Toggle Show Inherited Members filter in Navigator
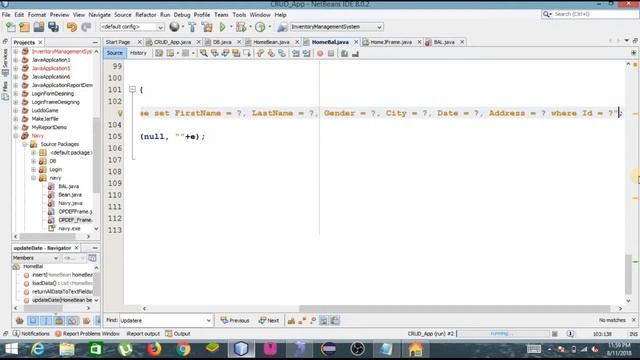Screen dimensions: 640x360 pos(19,320)
